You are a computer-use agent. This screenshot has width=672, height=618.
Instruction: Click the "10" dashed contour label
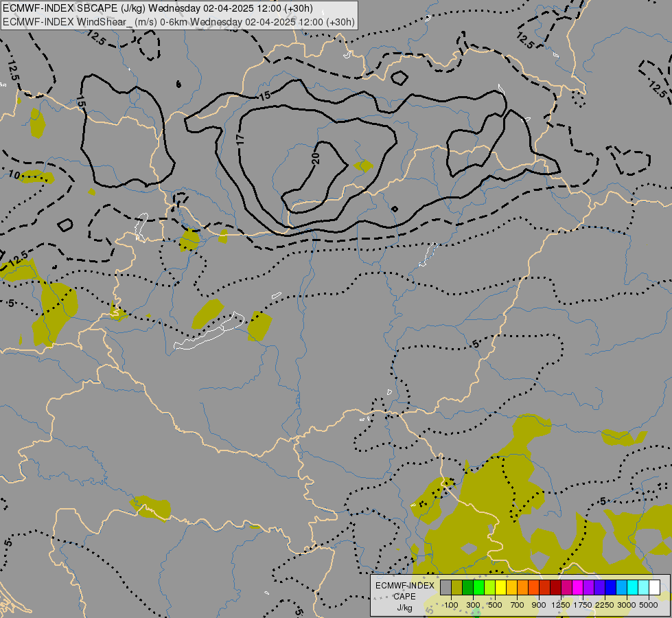[14, 174]
